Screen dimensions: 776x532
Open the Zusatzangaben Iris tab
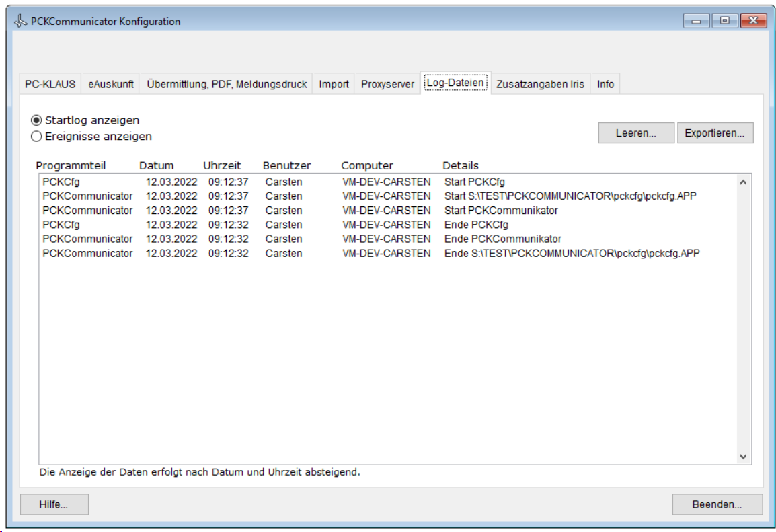(x=540, y=84)
